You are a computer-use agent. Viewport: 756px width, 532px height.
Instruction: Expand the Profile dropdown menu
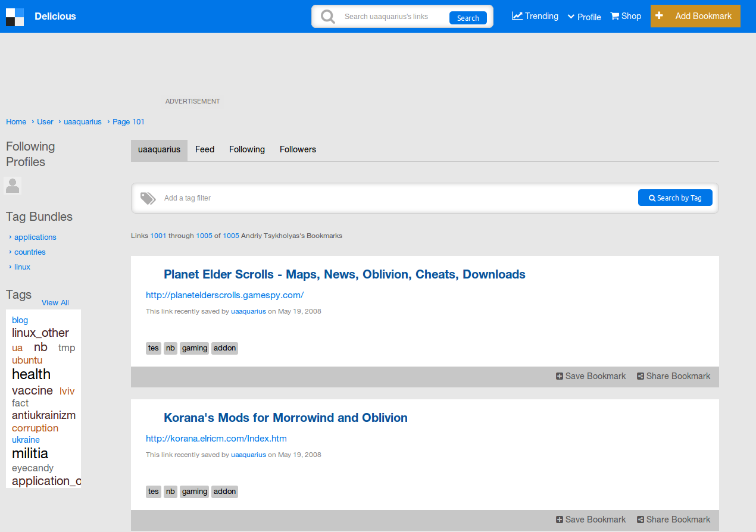585,17
